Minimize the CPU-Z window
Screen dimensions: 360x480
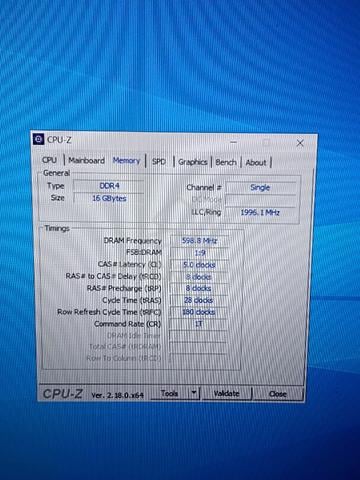click(234, 142)
